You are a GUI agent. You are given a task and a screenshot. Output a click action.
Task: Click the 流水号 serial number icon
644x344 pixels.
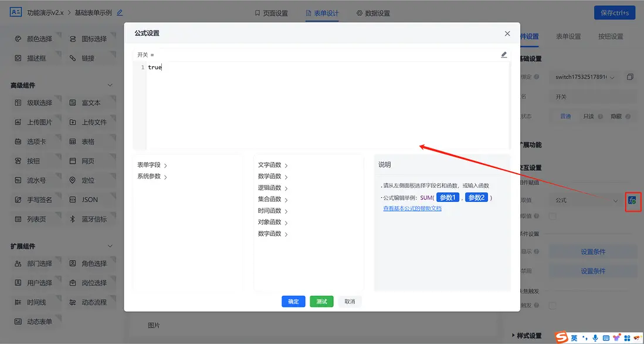18,180
